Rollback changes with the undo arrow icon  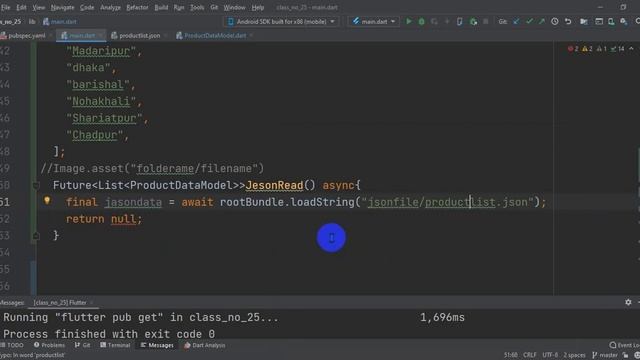point(568,21)
